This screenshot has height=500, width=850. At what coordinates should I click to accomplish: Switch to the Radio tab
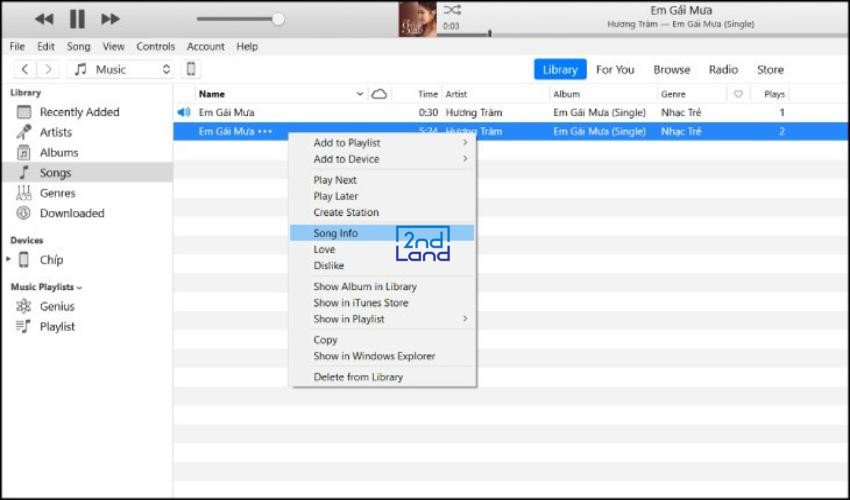[723, 69]
